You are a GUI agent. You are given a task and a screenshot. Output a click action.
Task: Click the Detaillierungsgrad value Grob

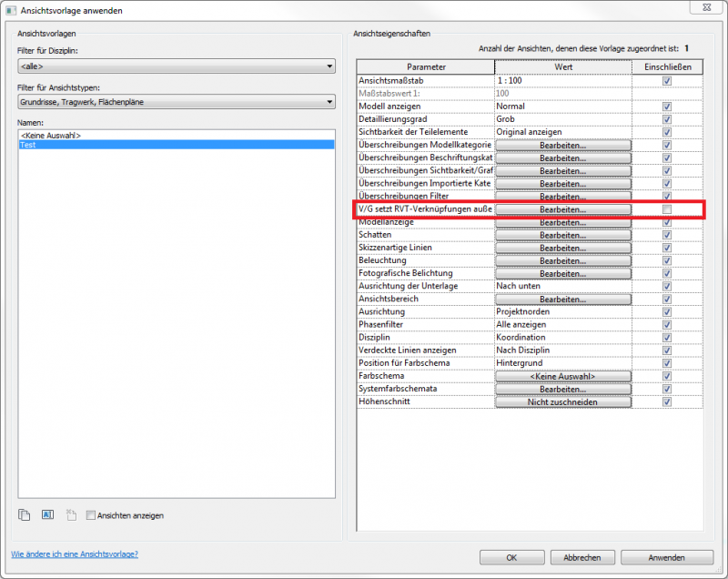[x=562, y=119]
